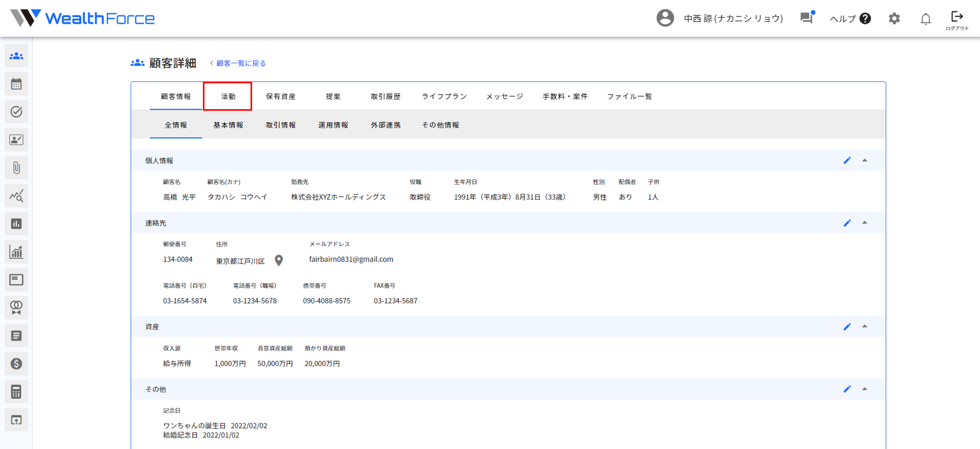Open the calculator icon in sidebar
The image size is (980, 449).
coord(16,392)
